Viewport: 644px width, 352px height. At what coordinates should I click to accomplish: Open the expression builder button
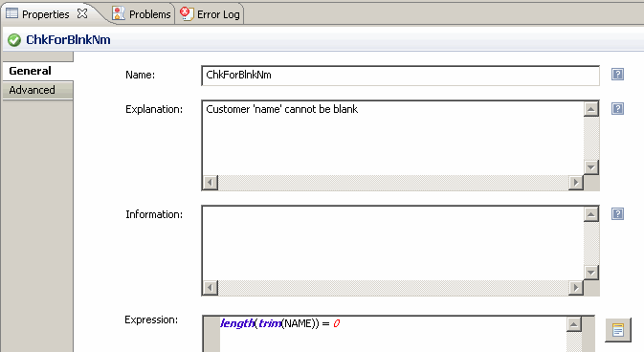click(618, 330)
